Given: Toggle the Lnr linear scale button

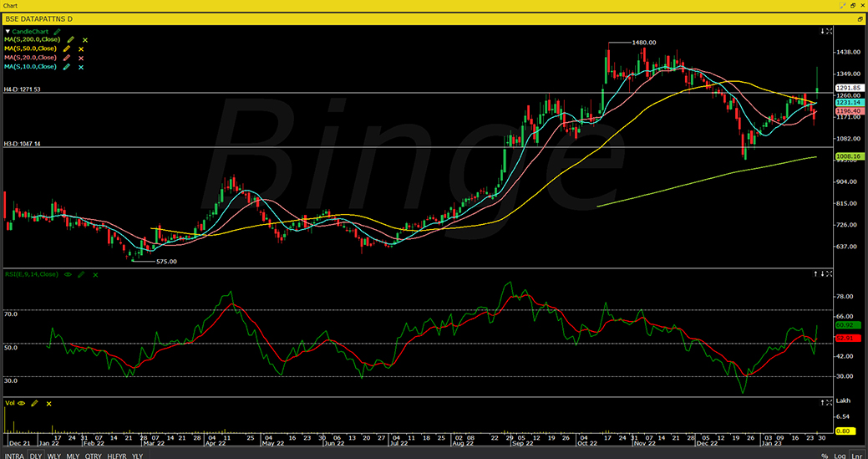Looking at the screenshot, I should coord(857,456).
